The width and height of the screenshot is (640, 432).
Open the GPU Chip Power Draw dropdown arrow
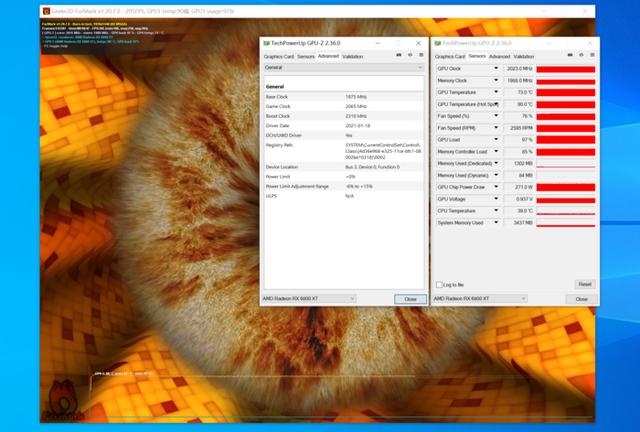tap(496, 187)
